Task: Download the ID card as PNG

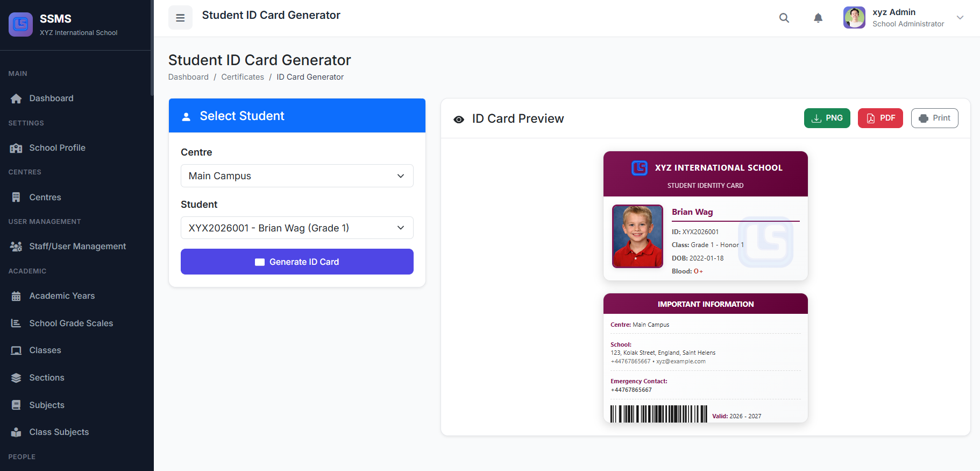Action: point(827,118)
